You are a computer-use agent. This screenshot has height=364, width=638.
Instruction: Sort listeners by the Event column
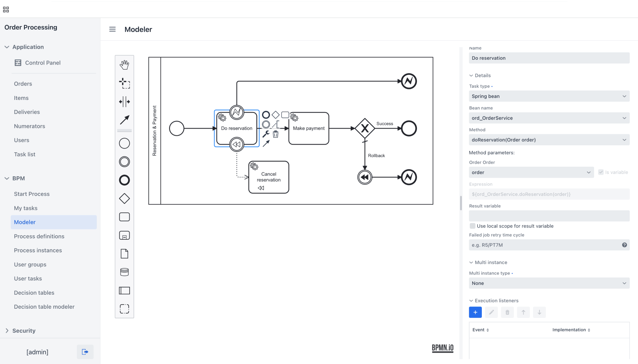[481, 330]
